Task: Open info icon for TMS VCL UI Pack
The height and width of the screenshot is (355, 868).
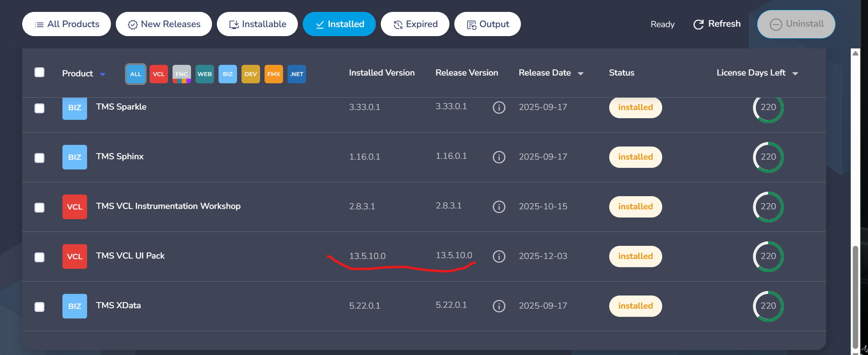Action: (x=499, y=257)
